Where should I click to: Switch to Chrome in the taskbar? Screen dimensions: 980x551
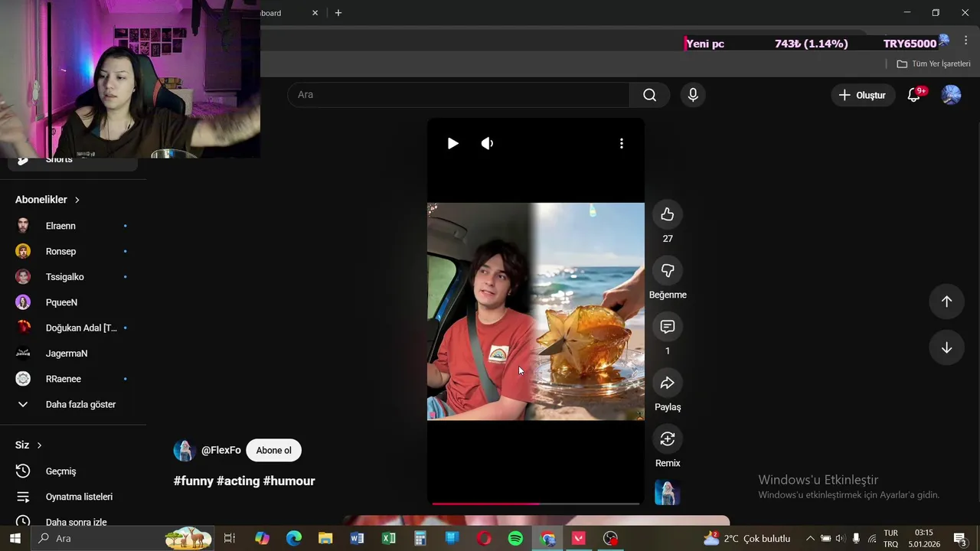pyautogui.click(x=547, y=538)
